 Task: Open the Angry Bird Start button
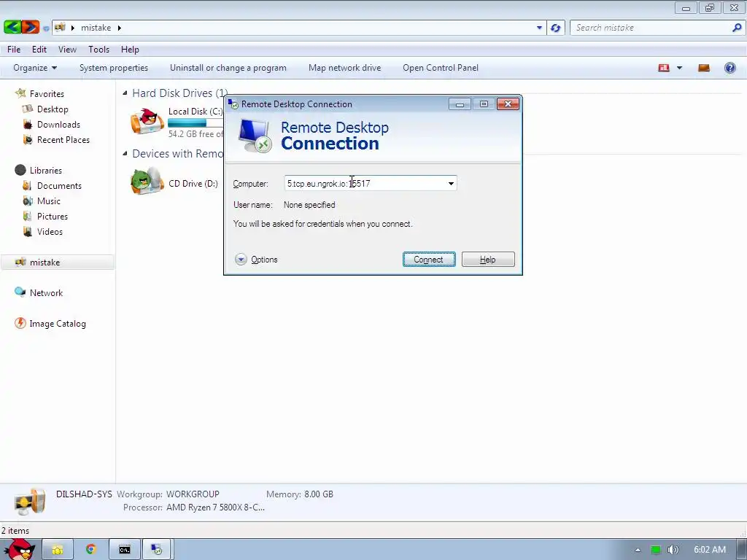click(x=19, y=550)
